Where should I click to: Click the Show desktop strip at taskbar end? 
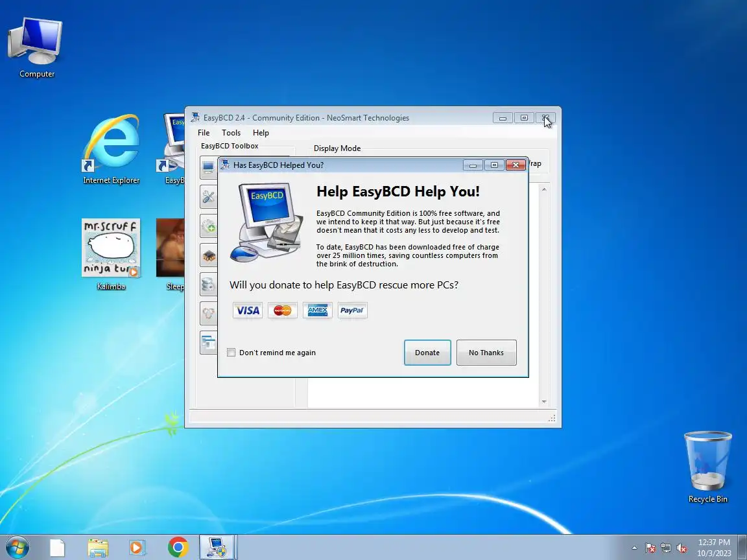742,548
